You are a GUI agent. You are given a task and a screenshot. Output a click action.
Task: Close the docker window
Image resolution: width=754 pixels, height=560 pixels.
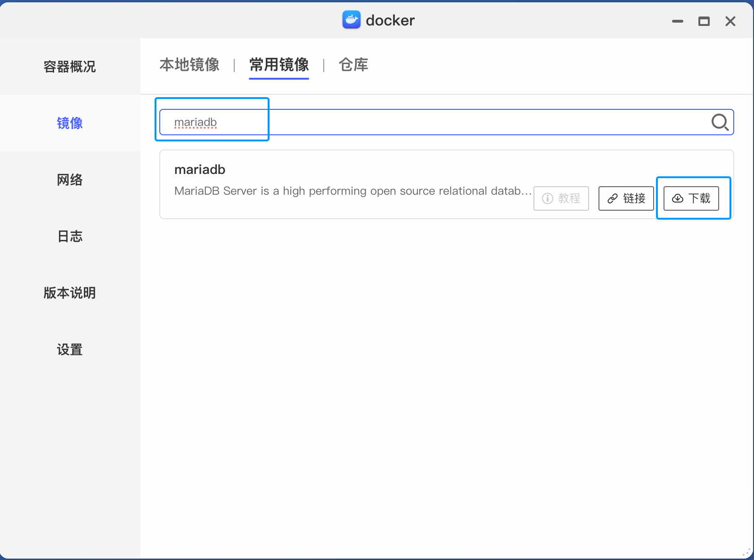pyautogui.click(x=730, y=21)
